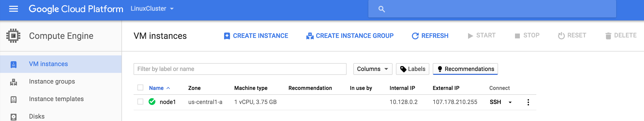Open node1 three-dot more actions menu
The height and width of the screenshot is (121, 644).
point(528,103)
